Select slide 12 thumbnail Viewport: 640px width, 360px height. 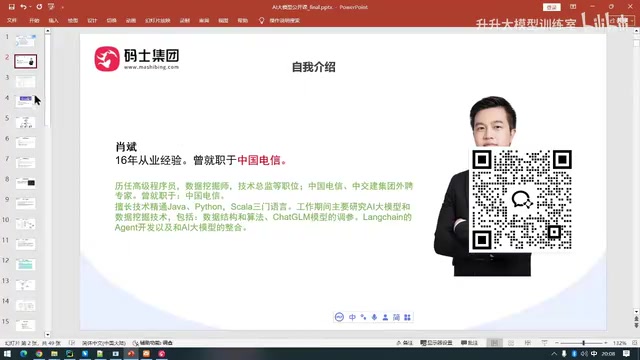(25, 264)
